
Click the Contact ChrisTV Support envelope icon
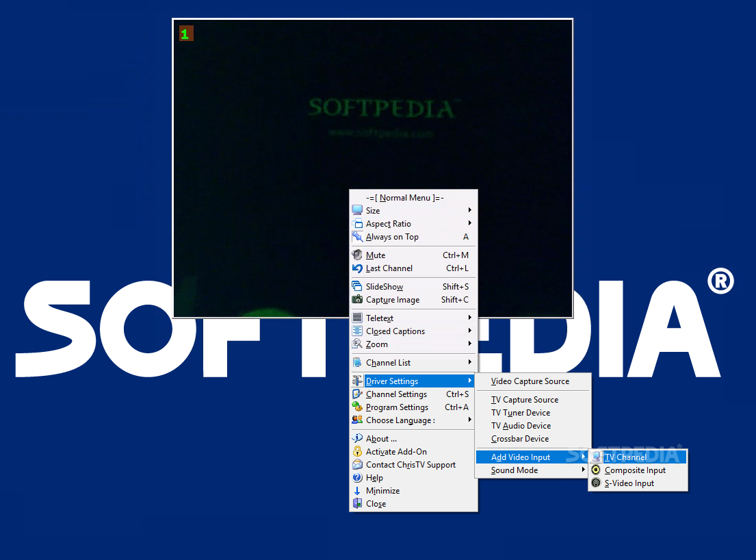click(x=357, y=464)
